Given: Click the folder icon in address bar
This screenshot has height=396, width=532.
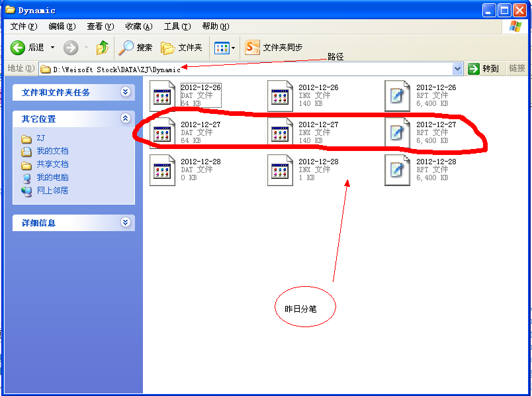Looking at the screenshot, I should coord(45,70).
